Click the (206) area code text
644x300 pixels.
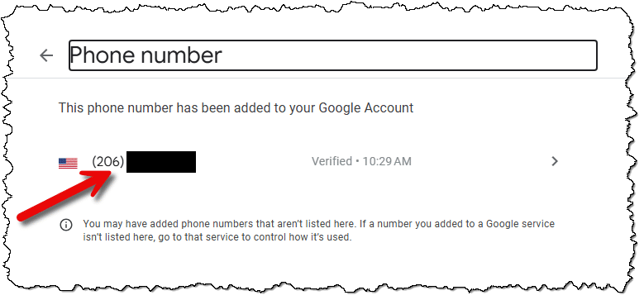pyautogui.click(x=108, y=162)
